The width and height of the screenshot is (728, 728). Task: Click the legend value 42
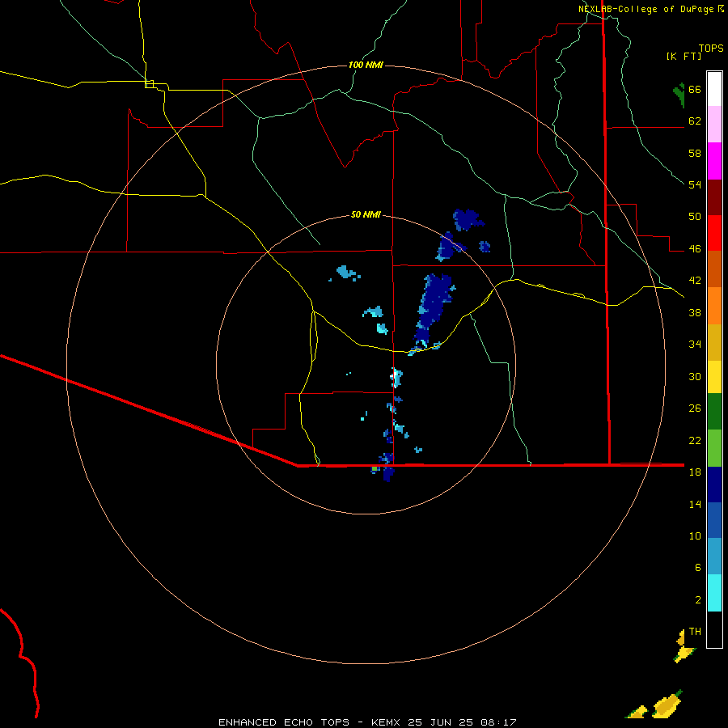coord(695,281)
